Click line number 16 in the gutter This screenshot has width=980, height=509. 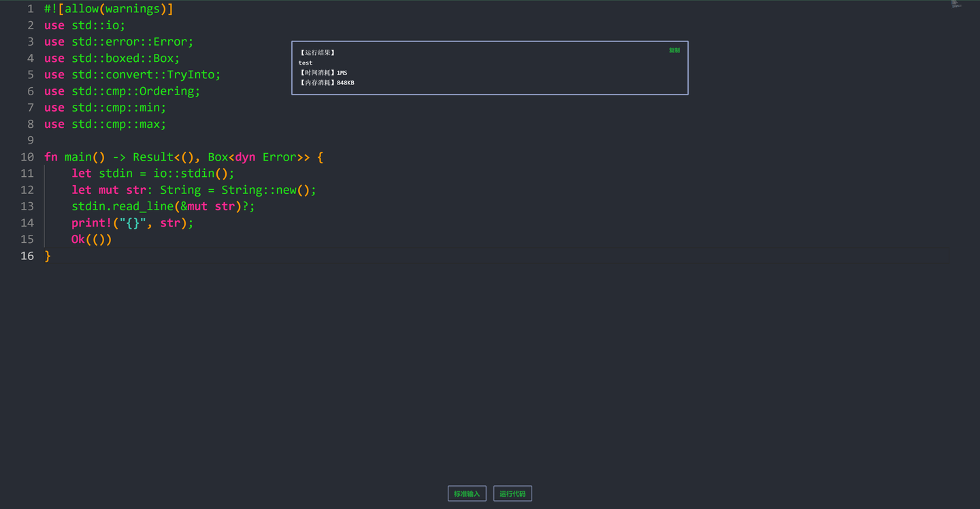click(27, 256)
